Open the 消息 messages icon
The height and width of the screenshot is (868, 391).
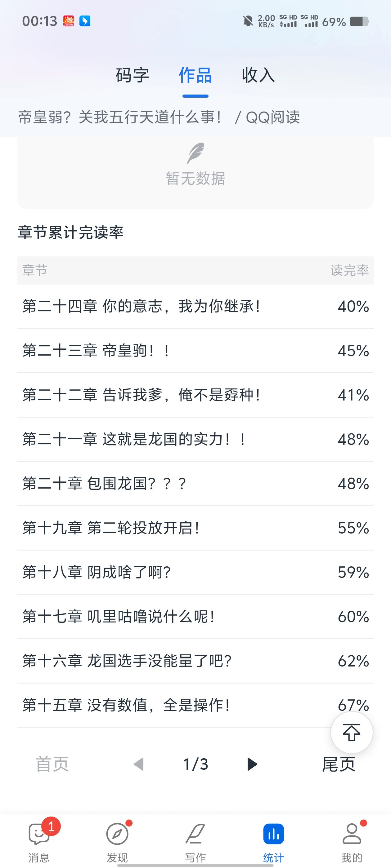tap(39, 834)
